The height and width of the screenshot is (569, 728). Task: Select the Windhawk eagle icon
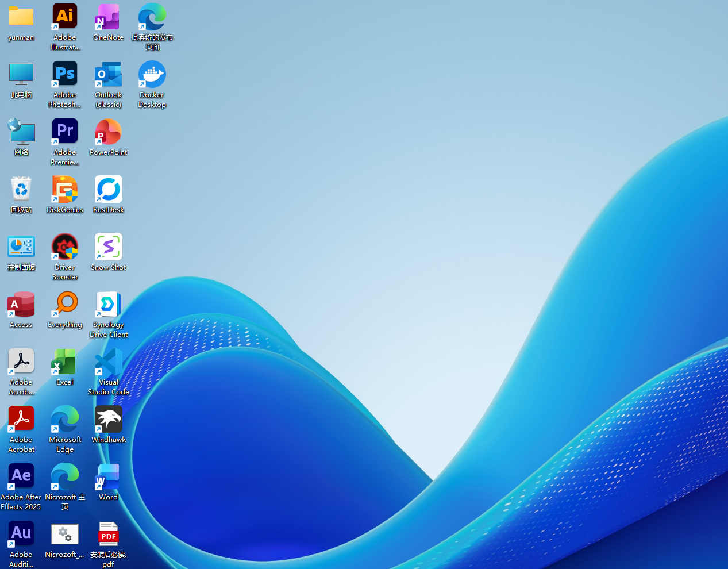(108, 420)
